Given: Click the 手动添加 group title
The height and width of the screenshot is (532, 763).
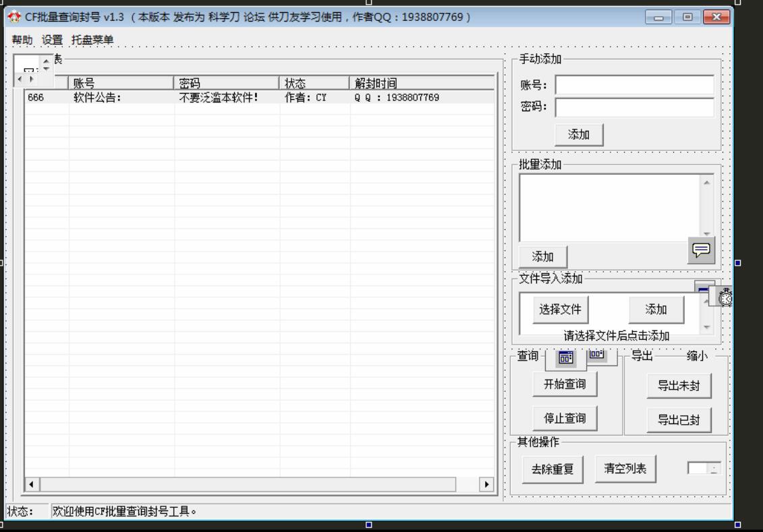Looking at the screenshot, I should [x=540, y=59].
